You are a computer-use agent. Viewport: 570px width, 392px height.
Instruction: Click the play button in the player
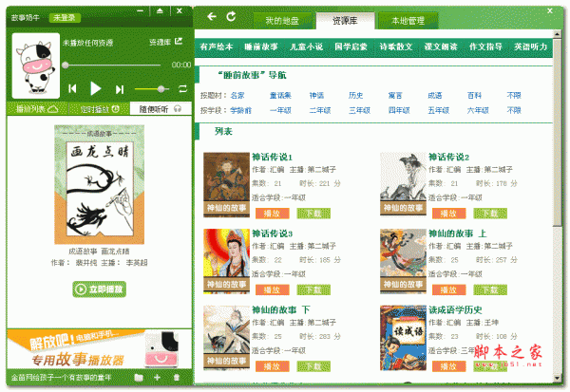(95, 88)
